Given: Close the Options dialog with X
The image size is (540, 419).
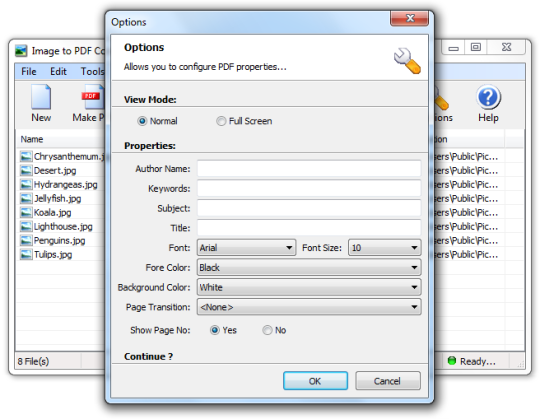Looking at the screenshot, I should point(409,18).
